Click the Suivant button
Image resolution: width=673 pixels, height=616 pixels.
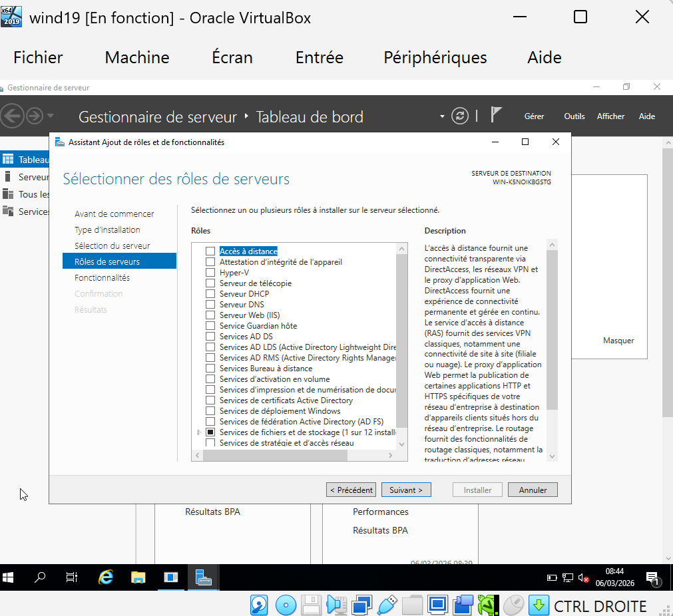click(x=406, y=490)
